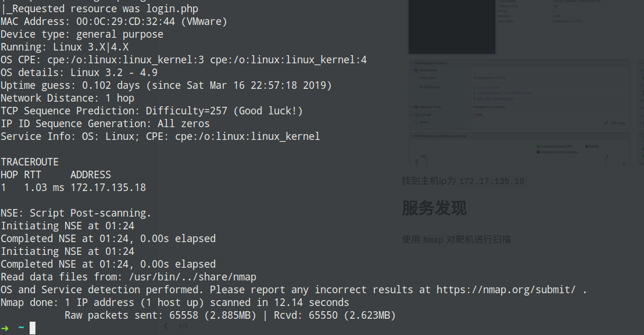Click the Storage disk icon
The width and height of the screenshot is (644, 335).
(x=416, y=114)
